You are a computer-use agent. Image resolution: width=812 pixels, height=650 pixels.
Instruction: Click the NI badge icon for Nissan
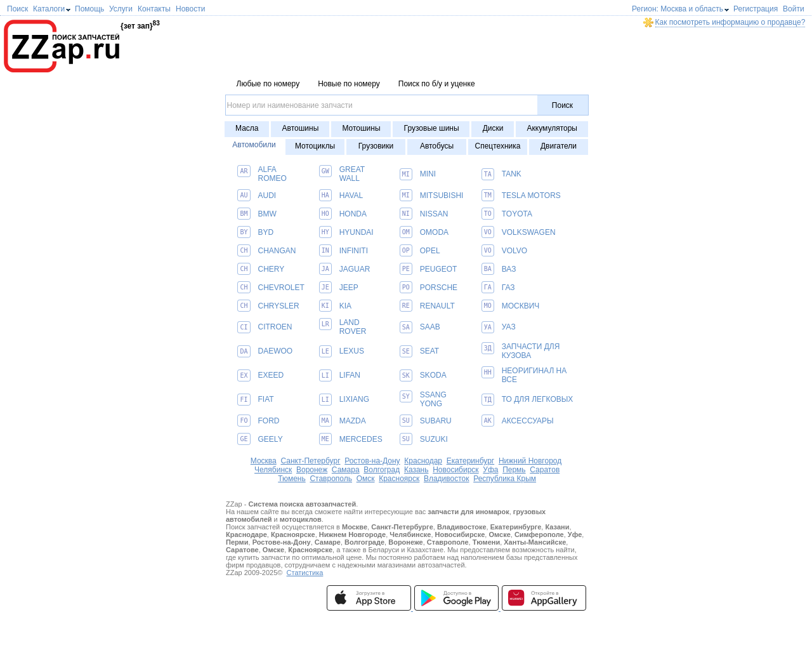406,214
